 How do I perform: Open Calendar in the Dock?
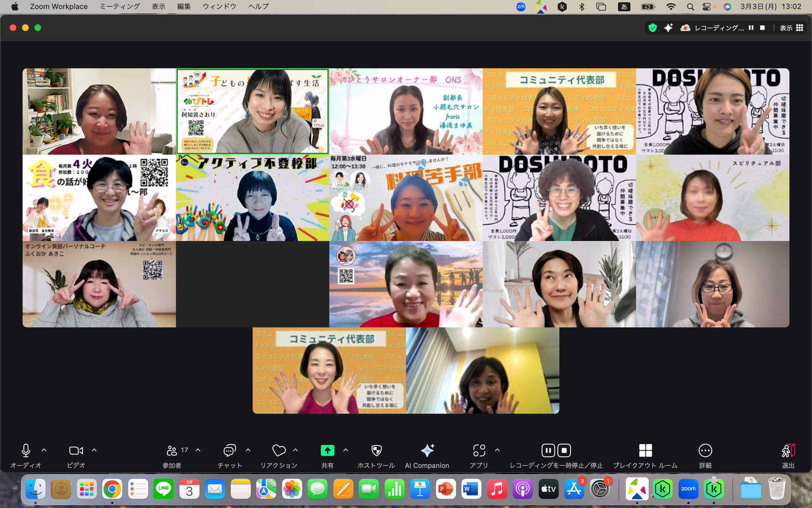pos(190,489)
